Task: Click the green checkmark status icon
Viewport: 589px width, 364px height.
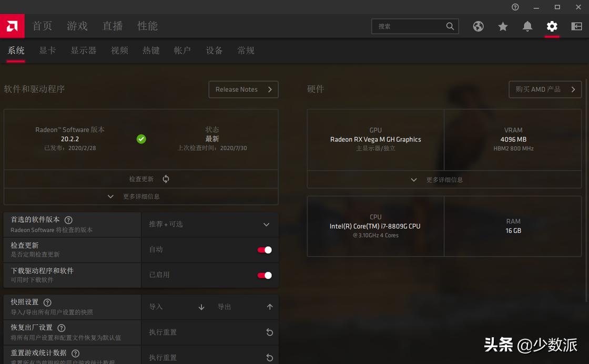Action: click(141, 139)
